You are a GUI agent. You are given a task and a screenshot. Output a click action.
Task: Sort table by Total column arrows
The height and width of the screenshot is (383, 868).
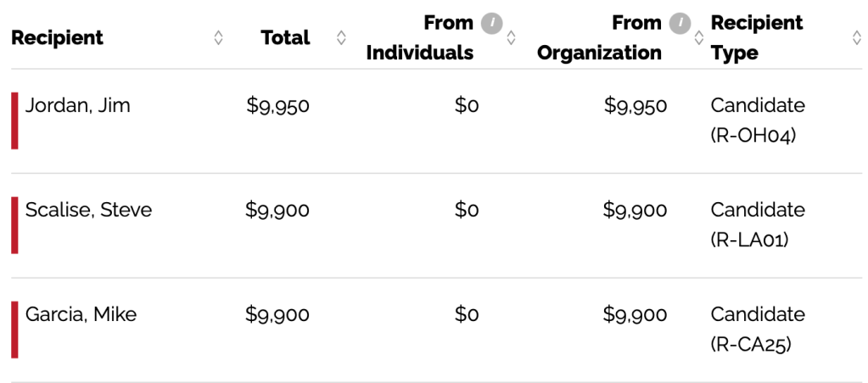click(x=341, y=37)
